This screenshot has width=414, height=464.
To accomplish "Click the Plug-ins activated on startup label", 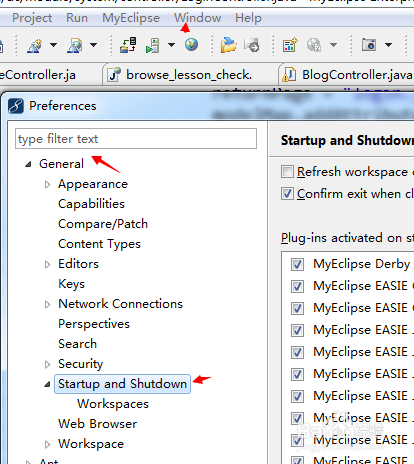I will (x=347, y=238).
